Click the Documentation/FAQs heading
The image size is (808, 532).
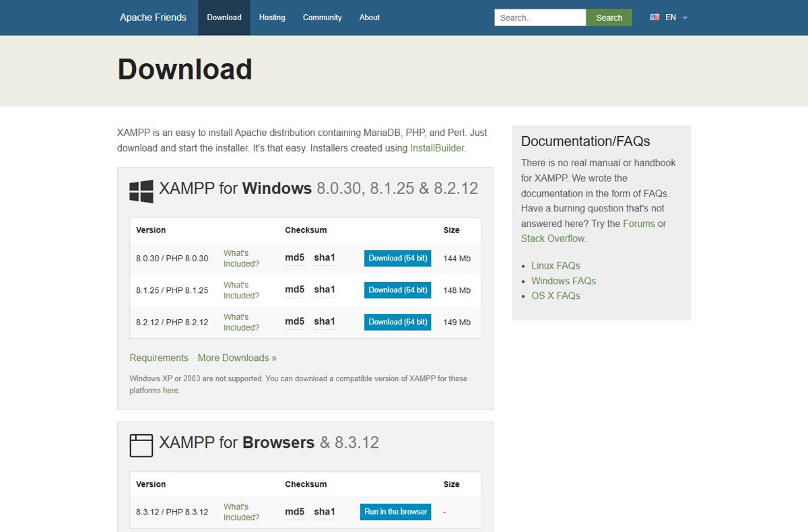click(x=586, y=141)
